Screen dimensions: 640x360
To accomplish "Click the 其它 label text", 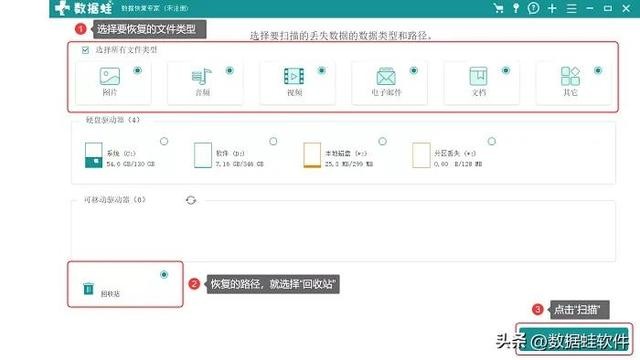I will point(571,93).
